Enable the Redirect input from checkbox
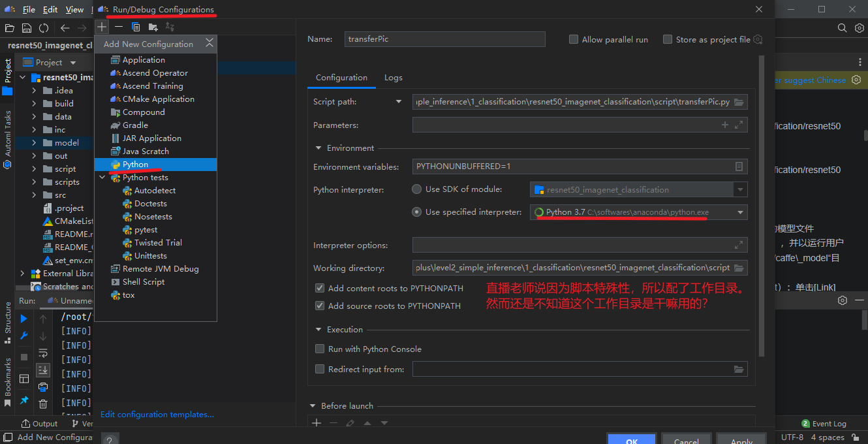Viewport: 868px width, 444px height. point(320,369)
